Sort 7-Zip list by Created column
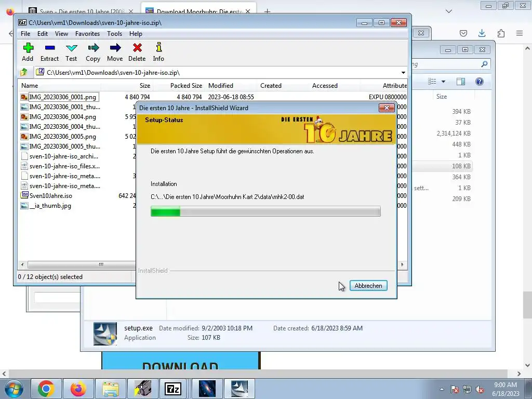 283,86
